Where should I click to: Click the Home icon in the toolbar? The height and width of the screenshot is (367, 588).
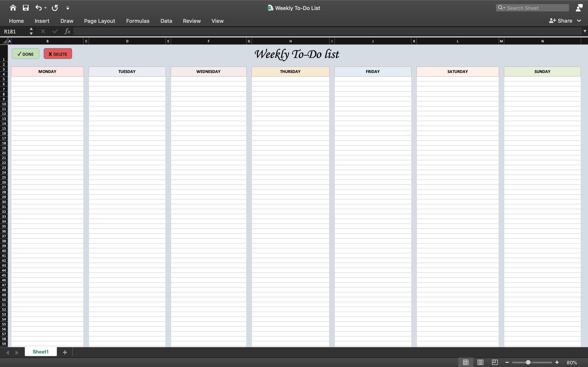[13, 8]
